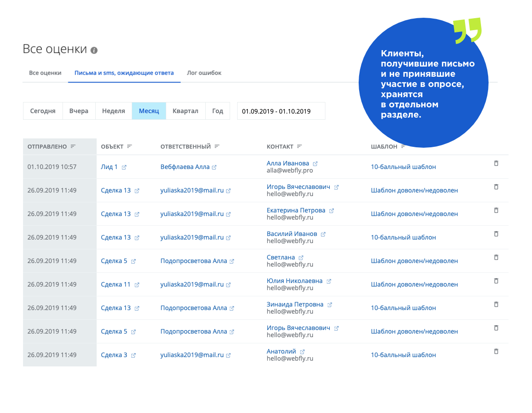Open responsible link Вебфлаева Алла
The width and height of the screenshot is (532, 413).
tap(185, 167)
